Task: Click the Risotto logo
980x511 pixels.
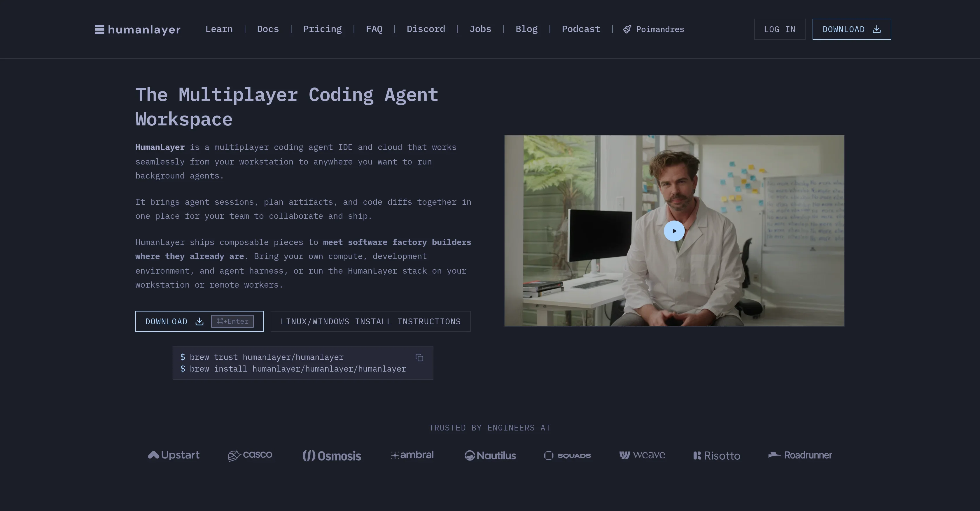Action: pyautogui.click(x=717, y=456)
